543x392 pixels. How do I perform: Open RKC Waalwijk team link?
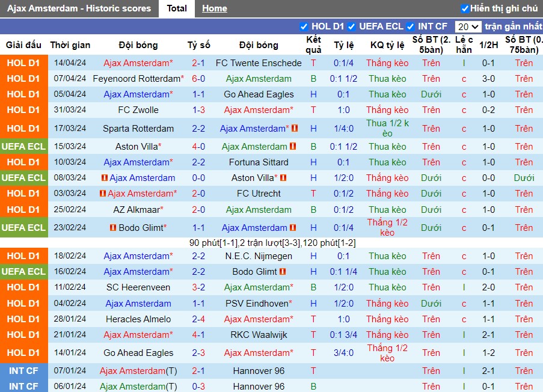coord(259,334)
